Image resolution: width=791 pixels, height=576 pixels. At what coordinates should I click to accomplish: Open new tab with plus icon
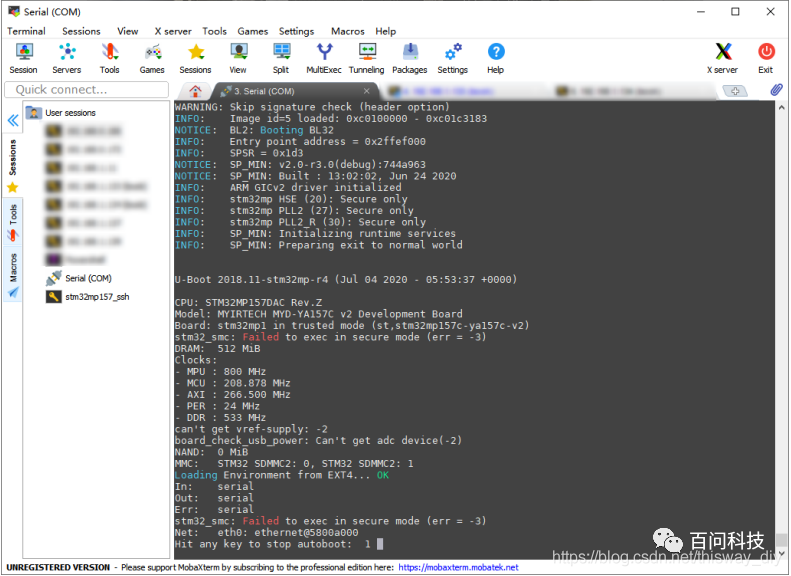point(735,91)
